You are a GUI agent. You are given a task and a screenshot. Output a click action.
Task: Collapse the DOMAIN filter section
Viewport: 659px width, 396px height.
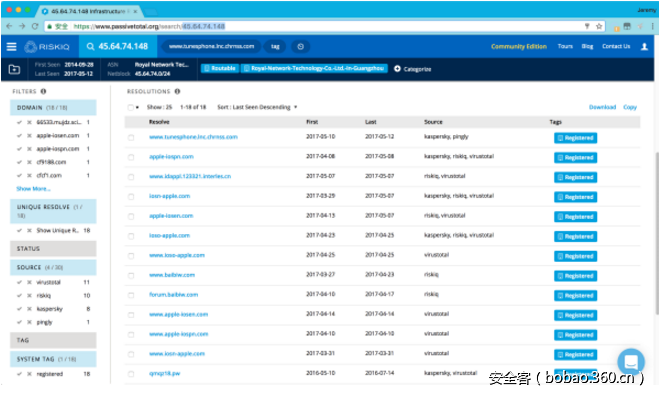click(x=53, y=108)
